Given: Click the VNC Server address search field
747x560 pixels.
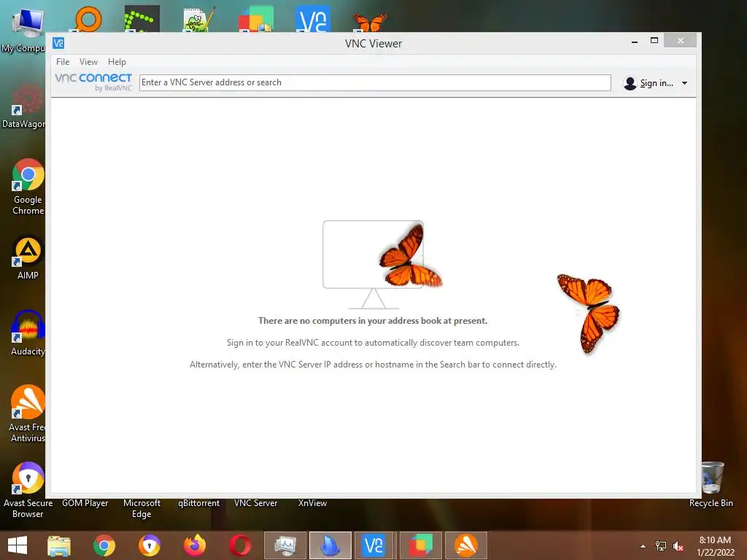Looking at the screenshot, I should pyautogui.click(x=375, y=82).
